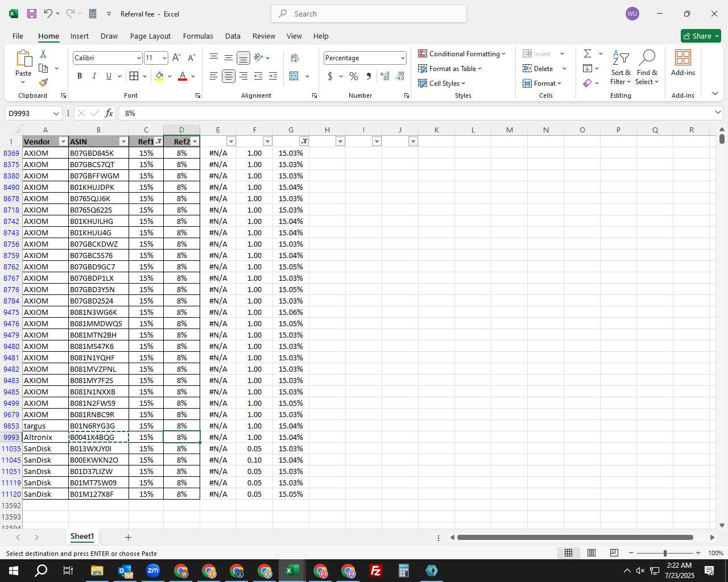This screenshot has width=728, height=582.
Task: Click the Undo arrow icon
Action: click(x=48, y=14)
